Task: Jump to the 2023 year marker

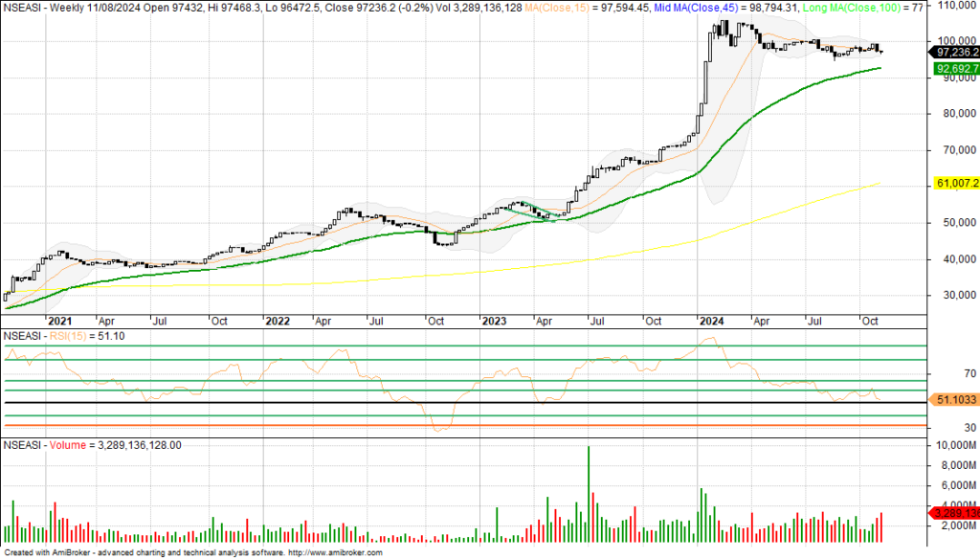Action: (493, 322)
